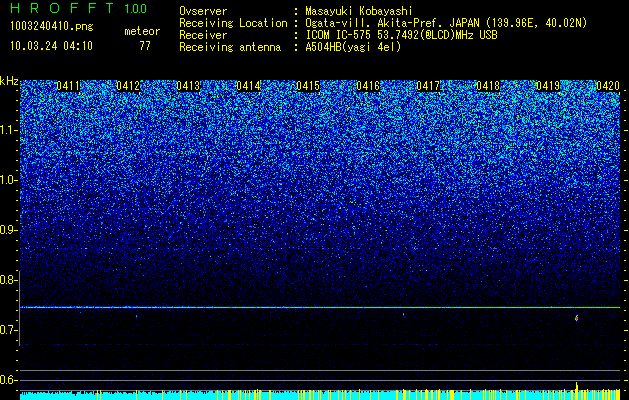Click the 0412 time marker
Viewport: 629px width, 400px height.
tap(128, 86)
